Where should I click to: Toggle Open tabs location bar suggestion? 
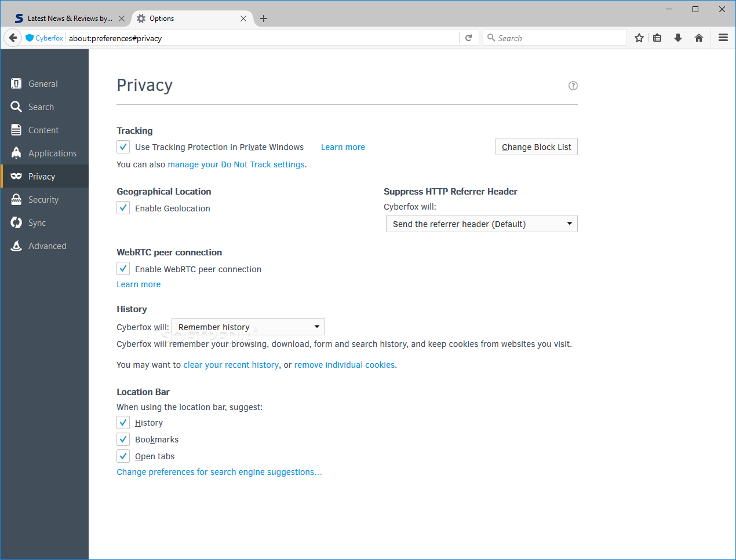point(123,456)
